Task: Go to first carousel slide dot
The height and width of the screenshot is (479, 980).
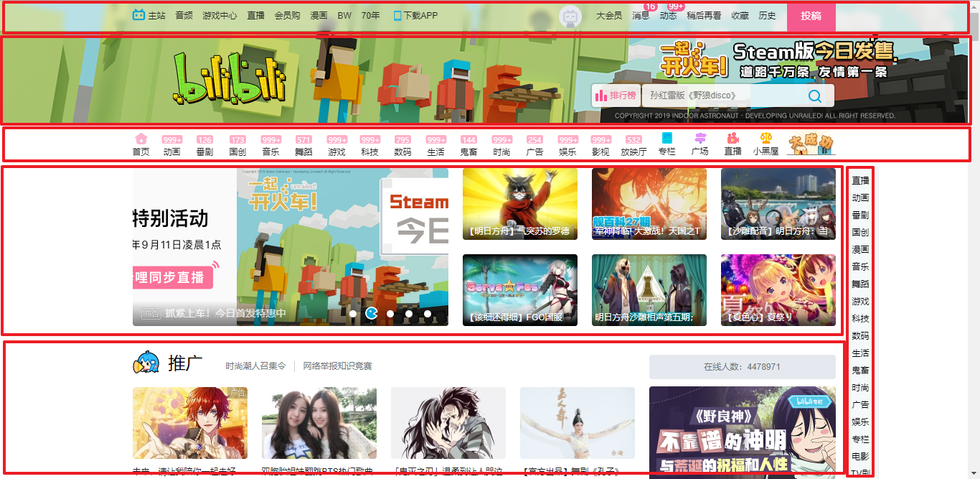Action: [353, 314]
